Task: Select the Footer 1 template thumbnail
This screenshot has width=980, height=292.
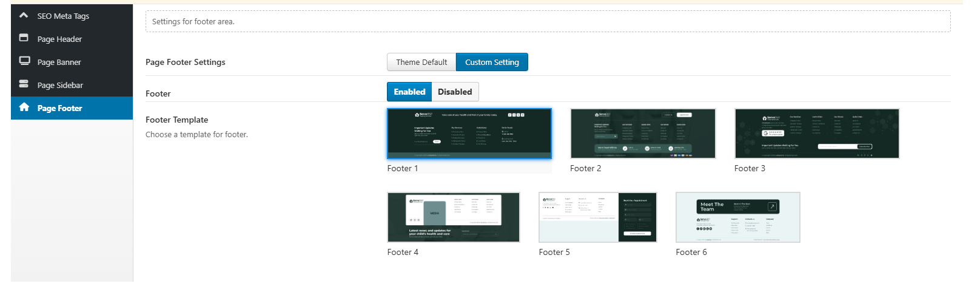Action: click(x=469, y=134)
